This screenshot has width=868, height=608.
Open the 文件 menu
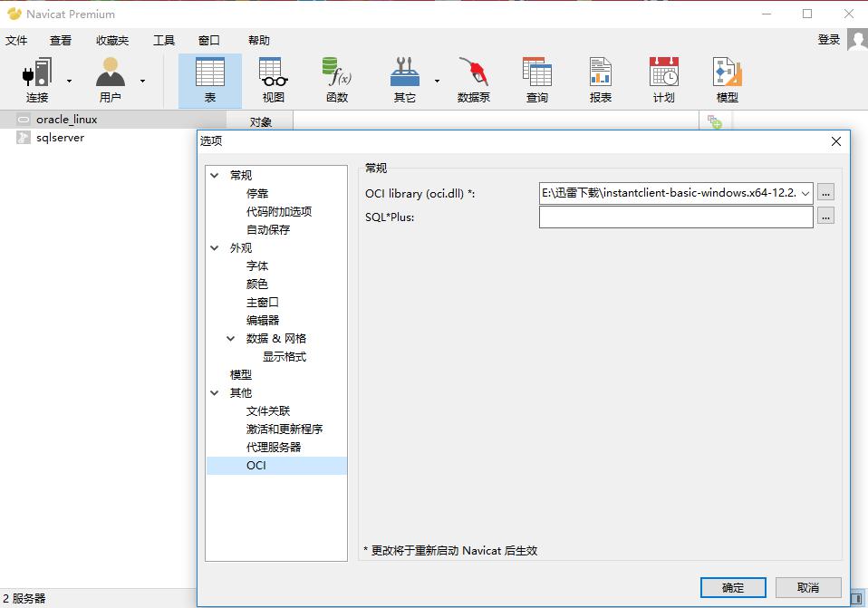(x=16, y=41)
